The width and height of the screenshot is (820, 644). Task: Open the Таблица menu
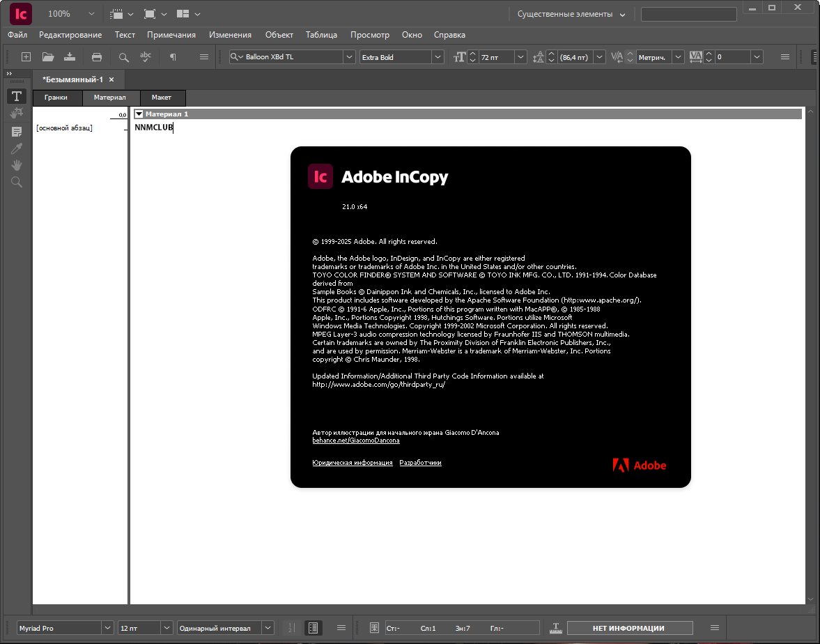321,35
